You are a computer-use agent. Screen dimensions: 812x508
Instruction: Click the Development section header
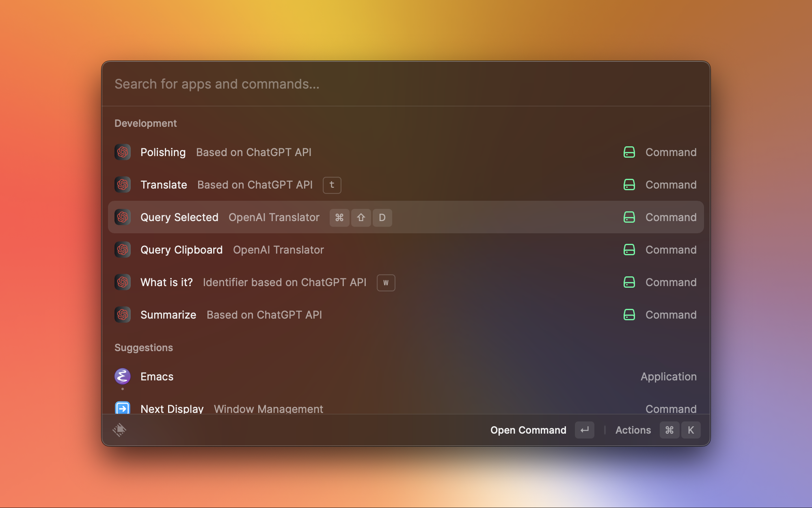[146, 123]
